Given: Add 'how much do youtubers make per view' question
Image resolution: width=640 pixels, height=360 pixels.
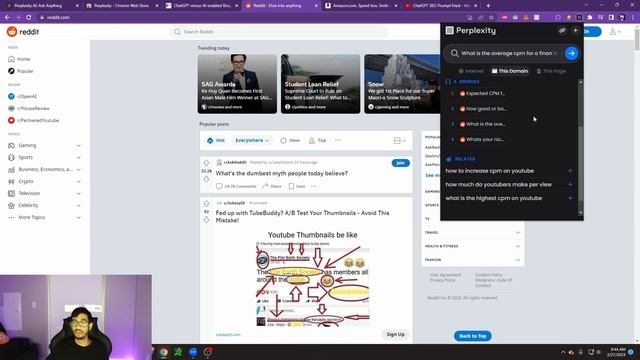Looking at the screenshot, I should click(x=570, y=184).
